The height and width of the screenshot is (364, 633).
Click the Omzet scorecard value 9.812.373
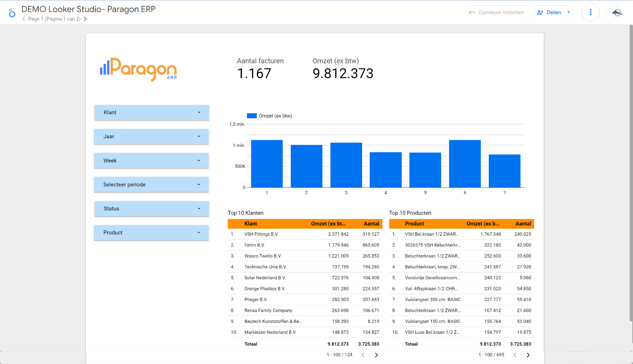pyautogui.click(x=343, y=73)
